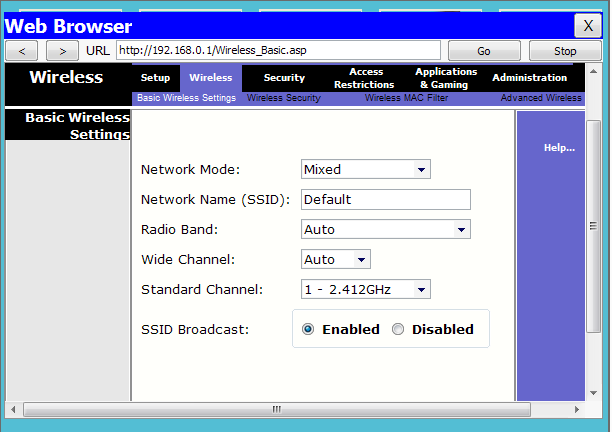This screenshot has height=432, width=612.
Task: Select the Advanced Wireless Settings sub-tab
Action: [542, 98]
